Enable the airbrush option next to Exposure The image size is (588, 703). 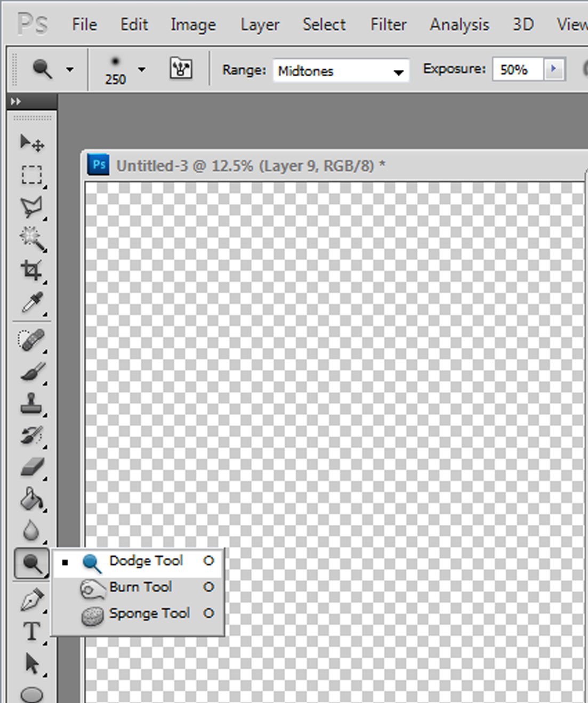585,69
